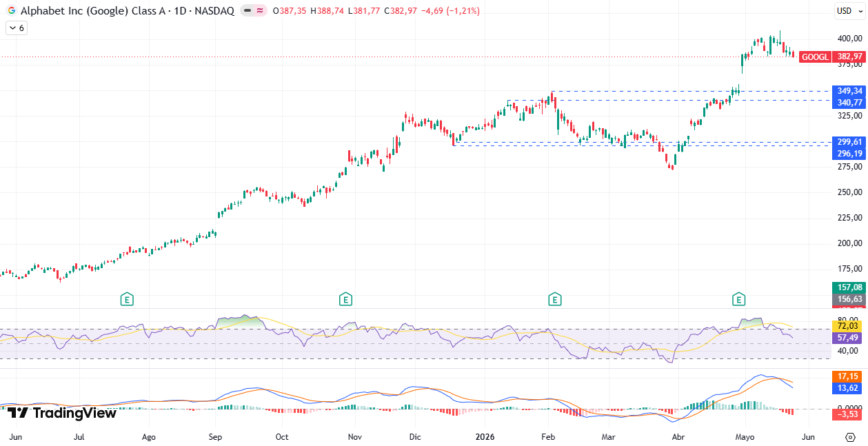Select the 340,77 dark price label
Screen dimensions: 868x446
pyautogui.click(x=849, y=103)
